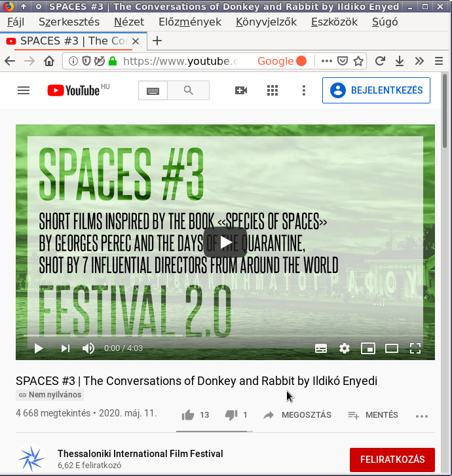The image size is (452, 476).
Task: Open tracking protection shield icon
Action: pyautogui.click(x=86, y=61)
